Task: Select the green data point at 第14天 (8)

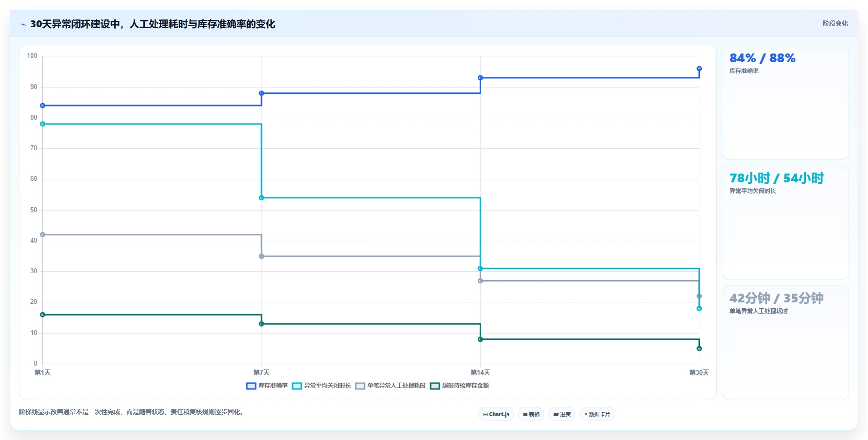Action: [480, 339]
